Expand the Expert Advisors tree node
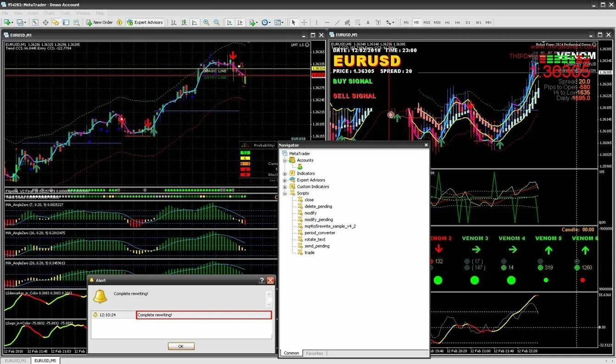This screenshot has width=616, height=364. point(285,180)
